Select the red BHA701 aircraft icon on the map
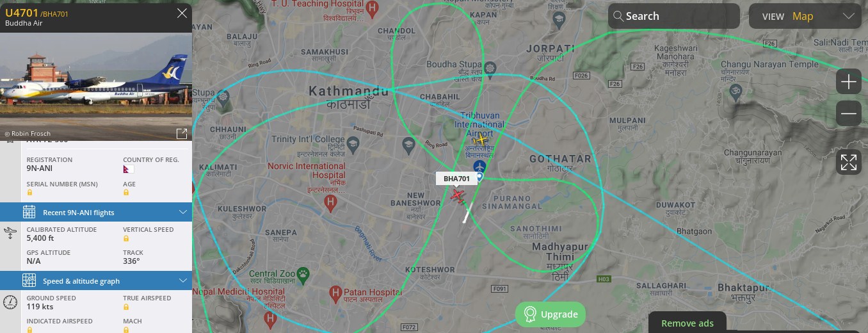The image size is (868, 333). [457, 195]
